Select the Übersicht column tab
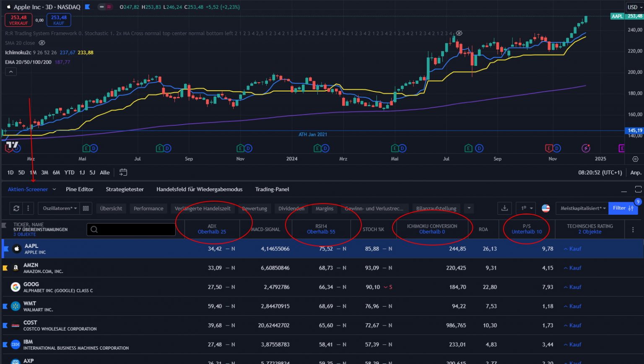The image size is (644, 364). 111,208
